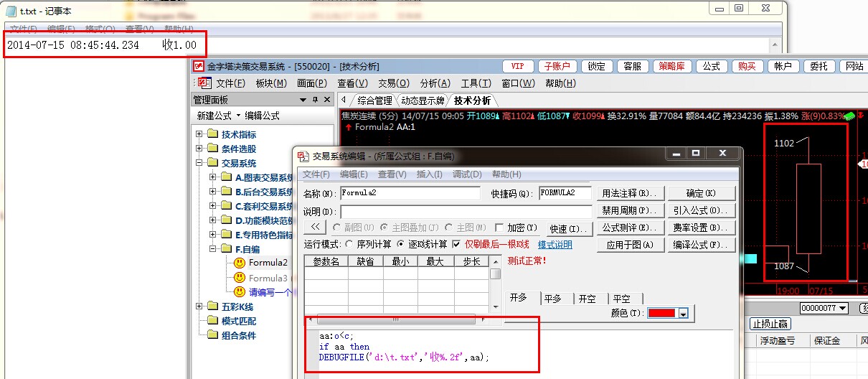
Task: Enable the 加密 checkbox
Action: 499,228
